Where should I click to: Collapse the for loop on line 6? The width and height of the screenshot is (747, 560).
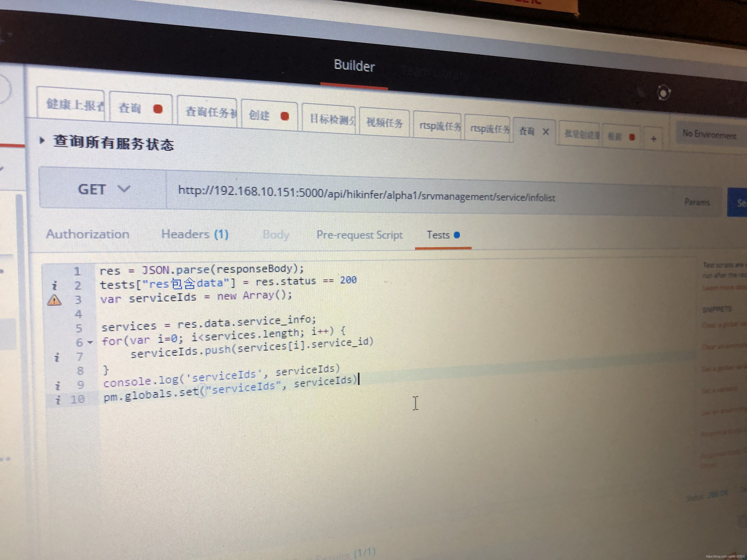(x=90, y=342)
